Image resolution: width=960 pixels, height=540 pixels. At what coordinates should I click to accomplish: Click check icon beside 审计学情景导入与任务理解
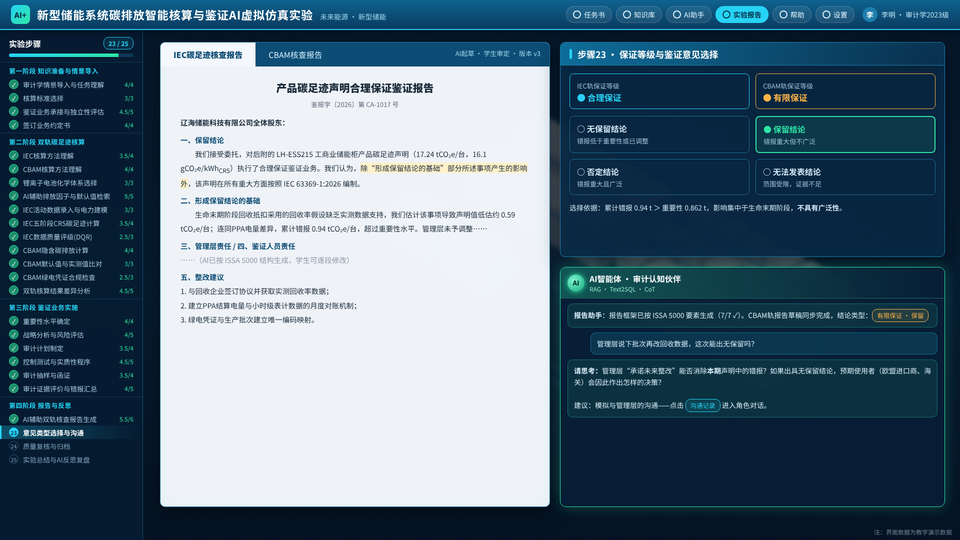pos(13,84)
